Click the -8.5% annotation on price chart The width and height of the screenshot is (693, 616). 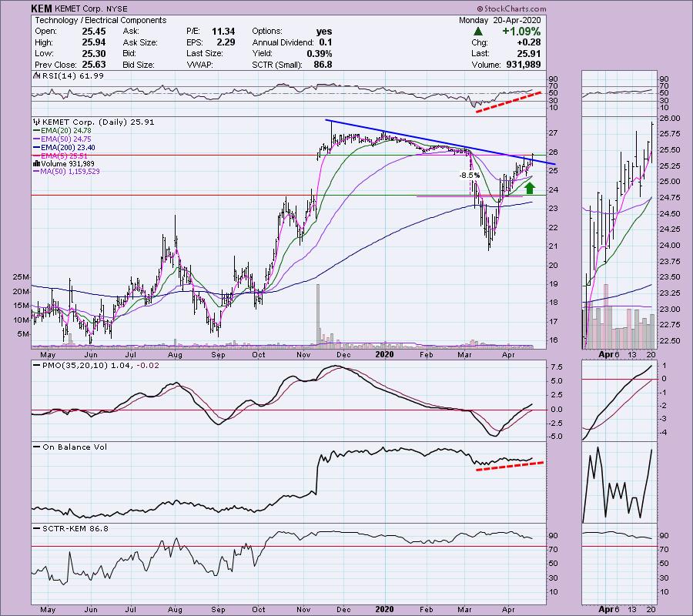(469, 176)
